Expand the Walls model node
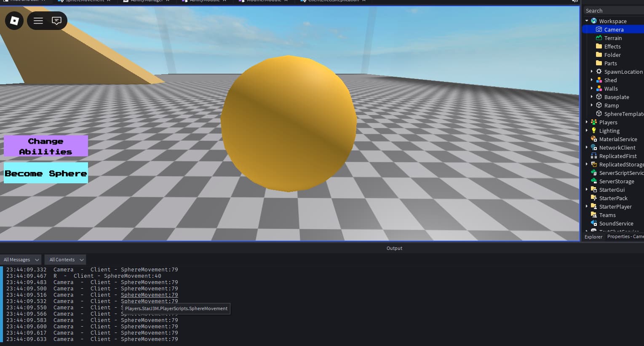 pyautogui.click(x=592, y=89)
